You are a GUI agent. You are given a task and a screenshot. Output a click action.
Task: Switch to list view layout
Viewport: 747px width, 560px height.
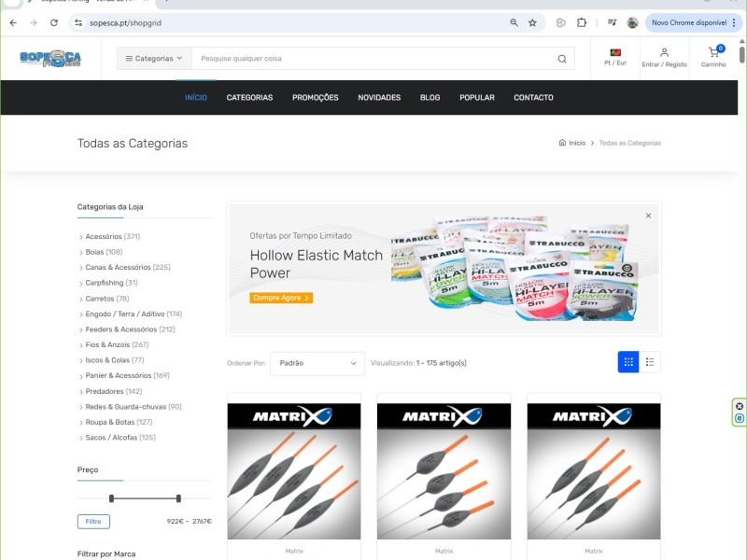pos(650,362)
